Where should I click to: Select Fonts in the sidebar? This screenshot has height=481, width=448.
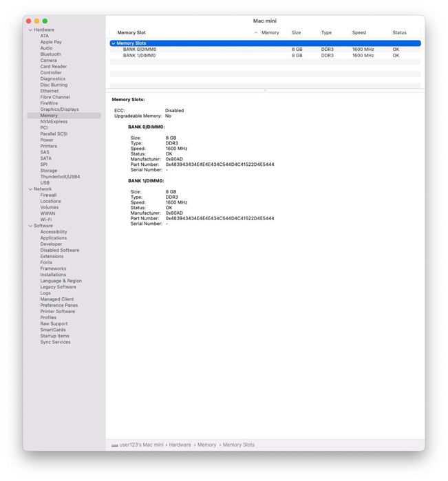tap(46, 263)
